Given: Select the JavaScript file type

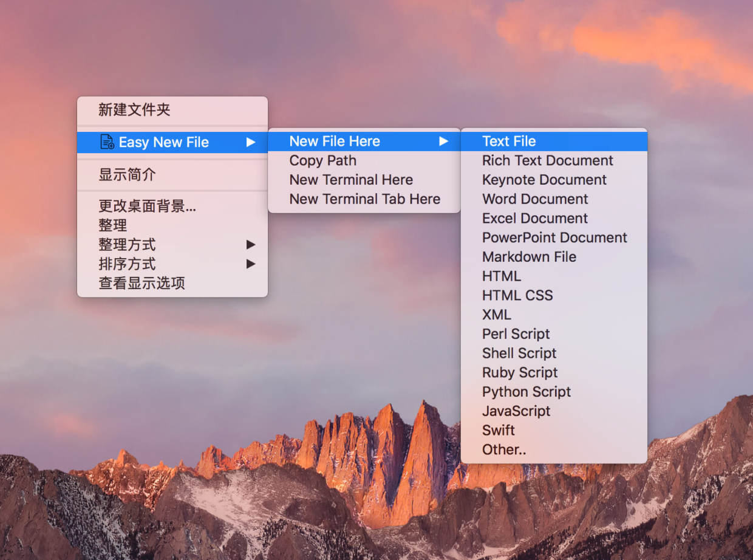Looking at the screenshot, I should point(554,411).
